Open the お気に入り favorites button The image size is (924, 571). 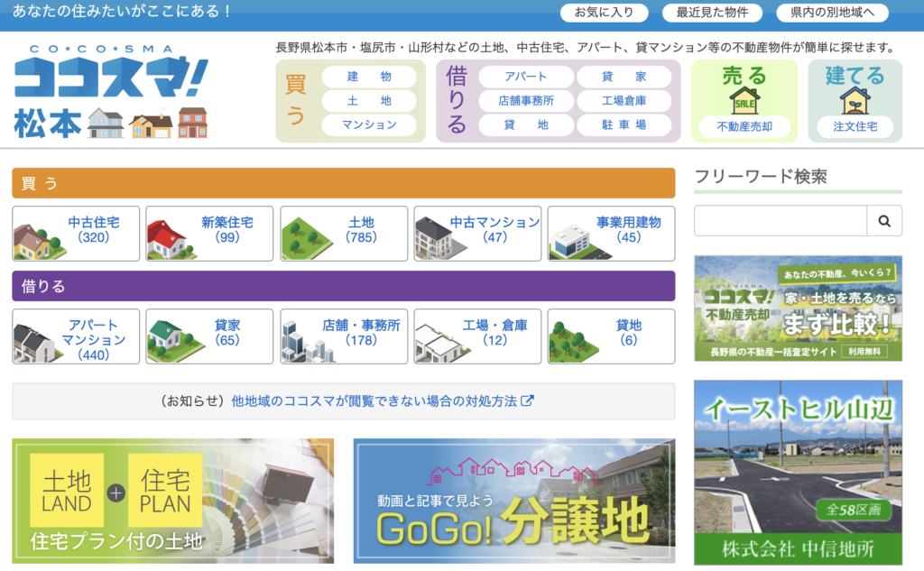click(604, 12)
